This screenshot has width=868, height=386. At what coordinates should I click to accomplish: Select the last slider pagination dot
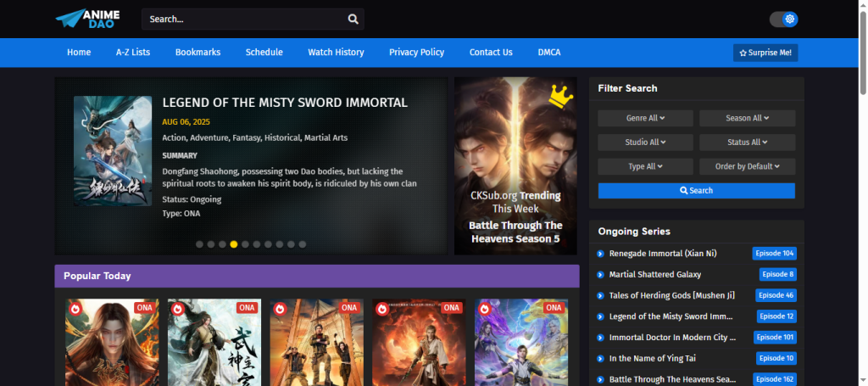point(303,244)
